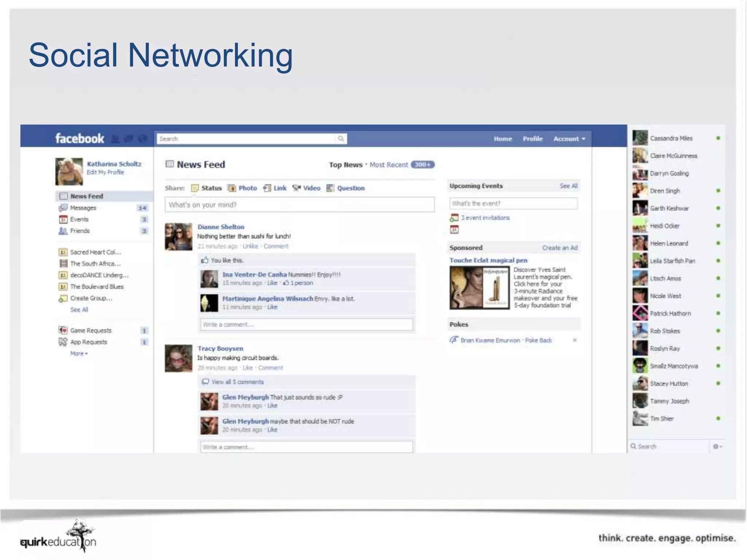747x560 pixels.
Task: Click Tracy Booysen's profile picture
Action: click(x=178, y=358)
